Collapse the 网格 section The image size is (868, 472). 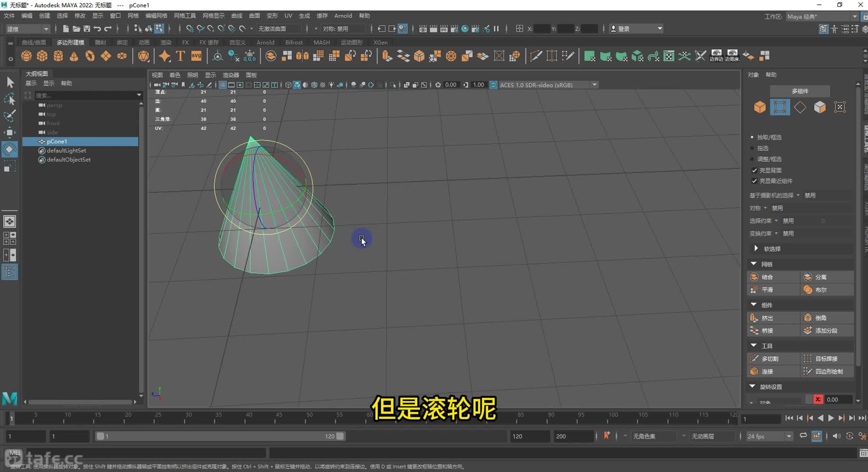click(x=753, y=264)
